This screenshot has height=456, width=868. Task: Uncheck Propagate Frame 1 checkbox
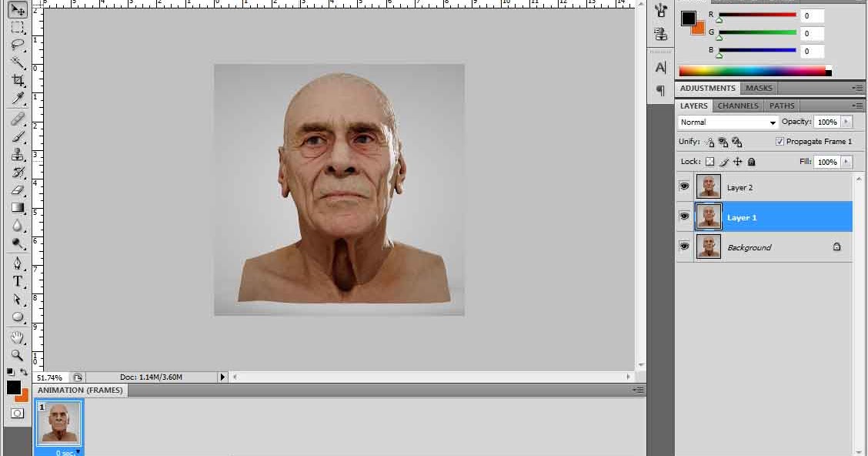pyautogui.click(x=780, y=142)
